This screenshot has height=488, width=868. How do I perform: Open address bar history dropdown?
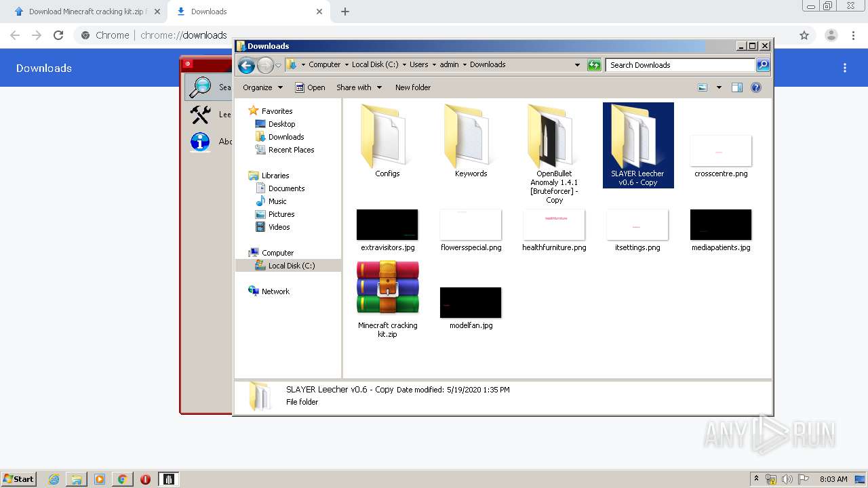[x=577, y=65]
